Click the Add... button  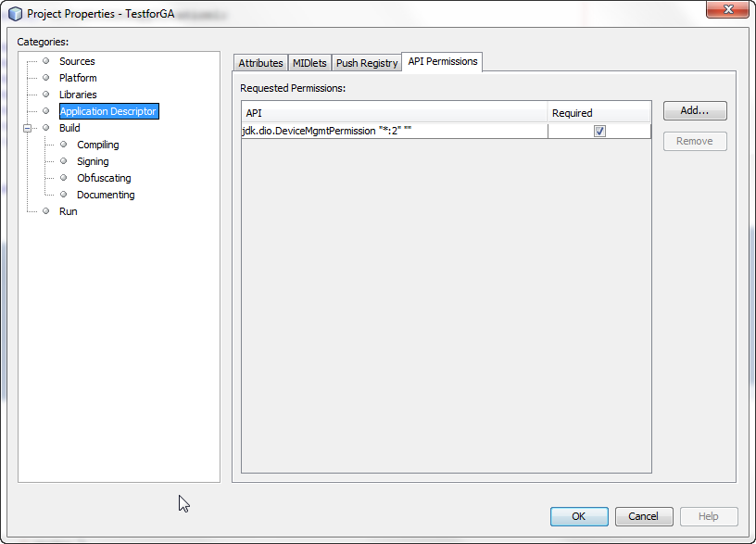[695, 110]
